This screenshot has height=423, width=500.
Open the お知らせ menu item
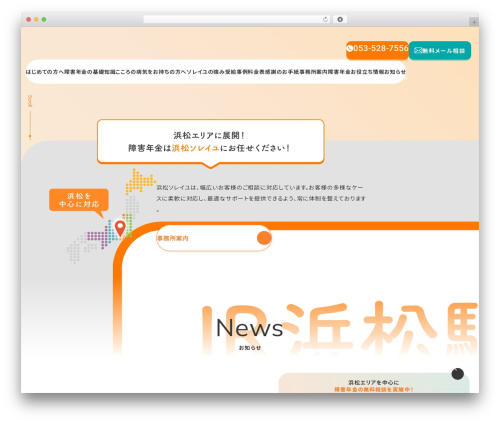coord(395,72)
